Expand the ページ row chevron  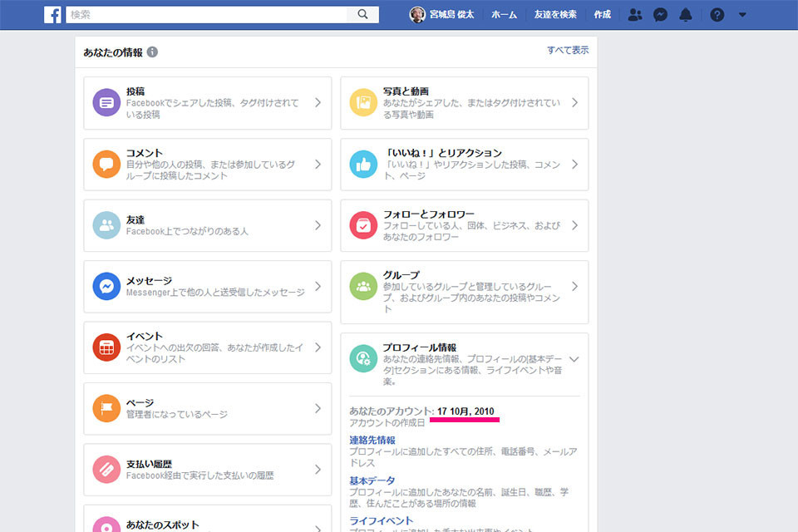(x=318, y=408)
